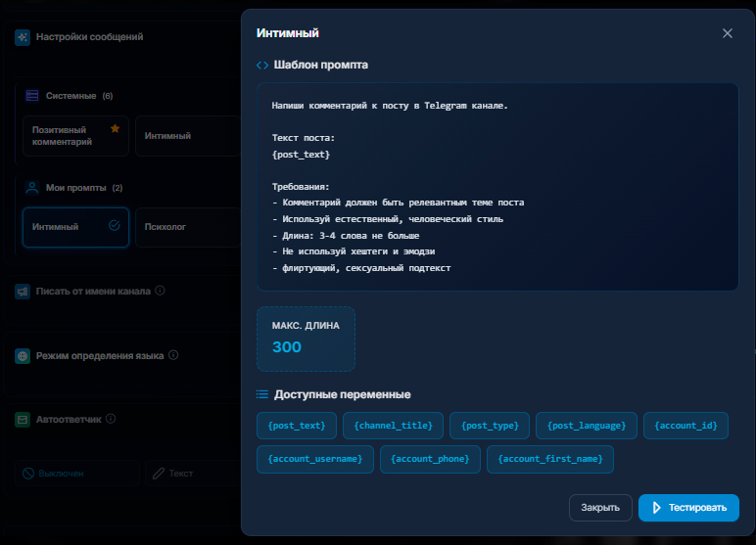Select the Текст autoresponder option

pyautogui.click(x=193, y=474)
